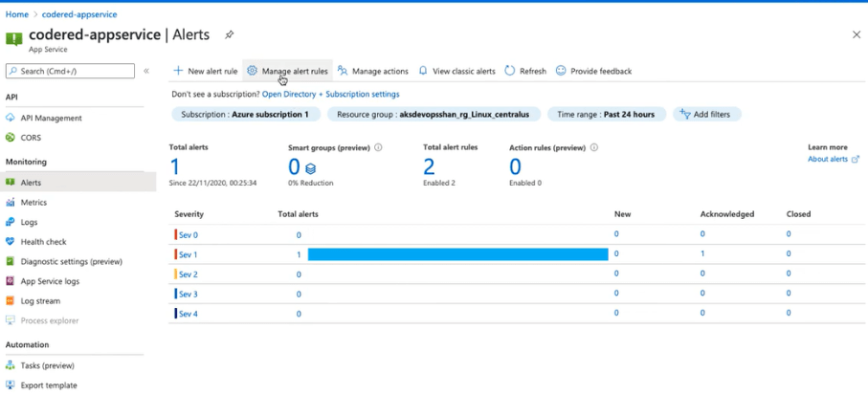Click the people icon for Manage actions
This screenshot has width=868, height=394.
point(343,71)
